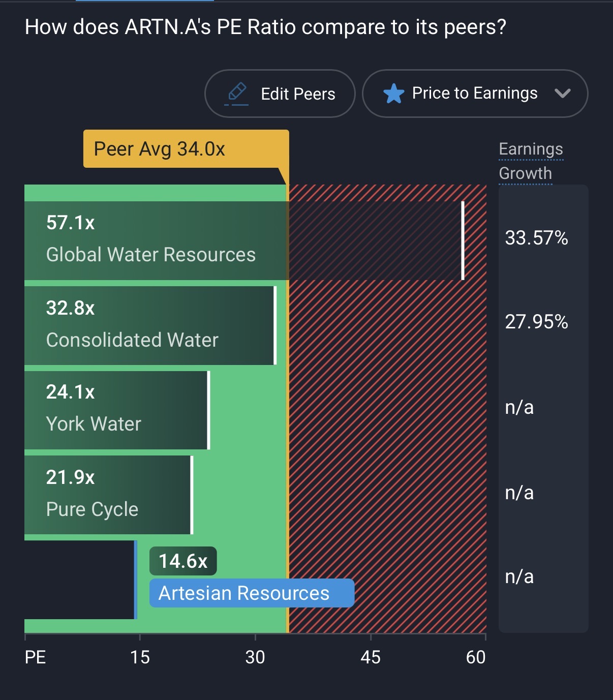Expand the Price to Earnings dropdown chevron

point(562,94)
